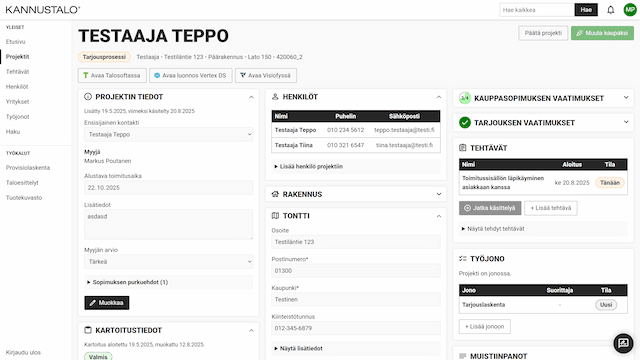640x360 pixels.
Task: Click the Tarjouksen vaatimukset green check icon
Action: pyautogui.click(x=464, y=122)
